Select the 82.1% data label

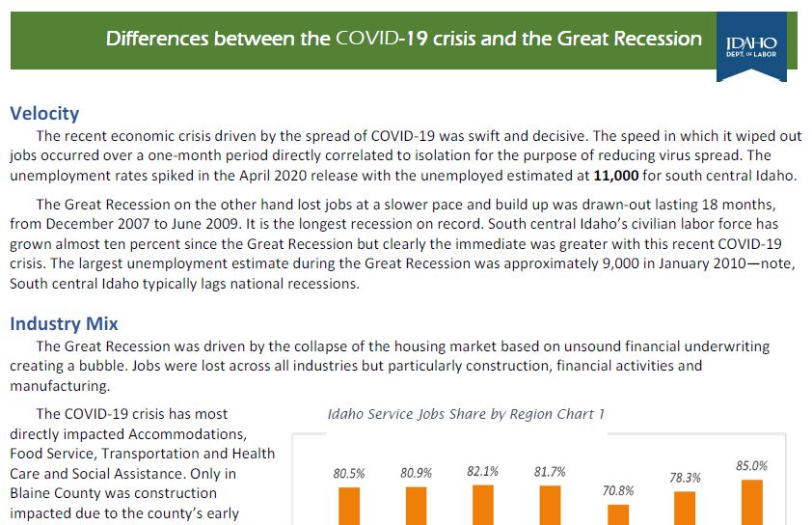(482, 471)
